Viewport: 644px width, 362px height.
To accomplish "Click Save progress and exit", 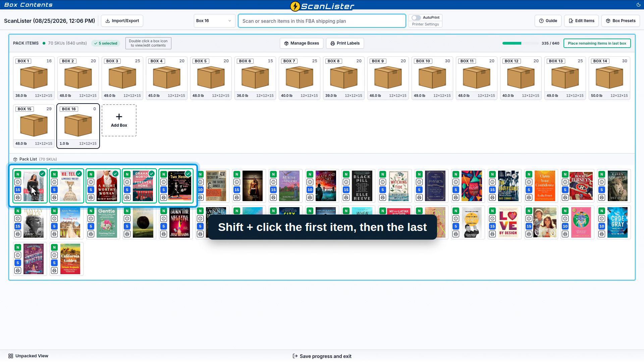I will point(322,356).
